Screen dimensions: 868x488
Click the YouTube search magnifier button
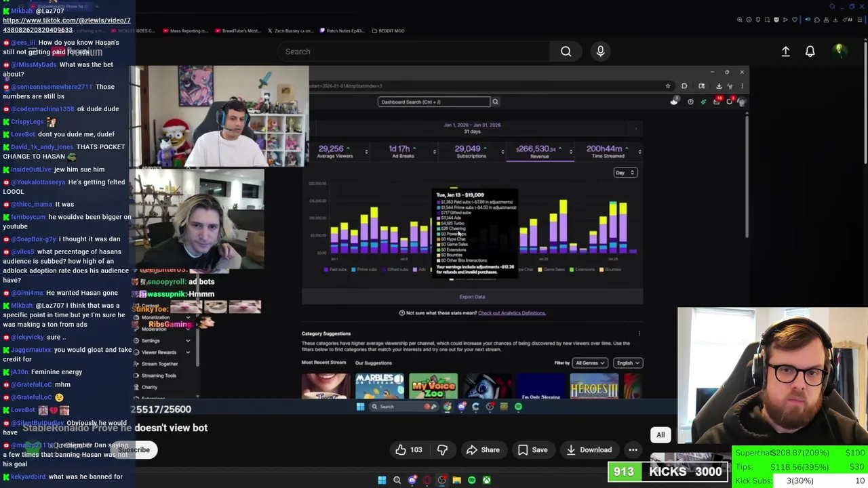(x=566, y=52)
